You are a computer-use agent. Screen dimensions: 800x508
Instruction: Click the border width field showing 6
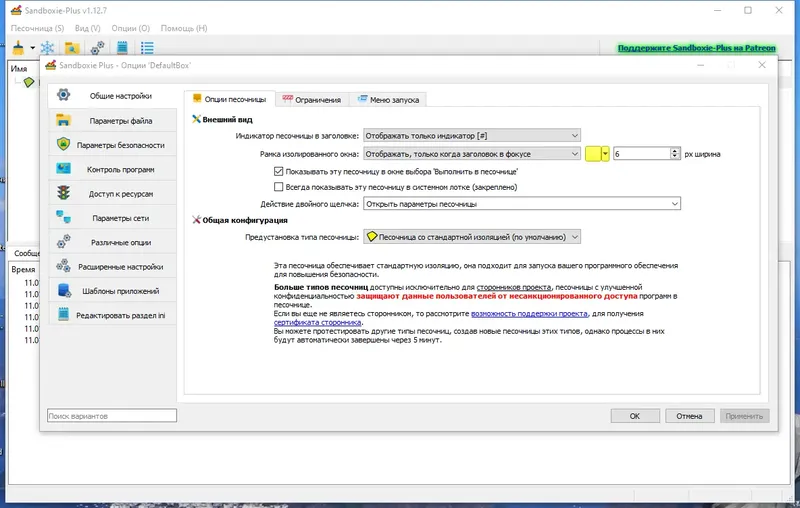coord(642,154)
